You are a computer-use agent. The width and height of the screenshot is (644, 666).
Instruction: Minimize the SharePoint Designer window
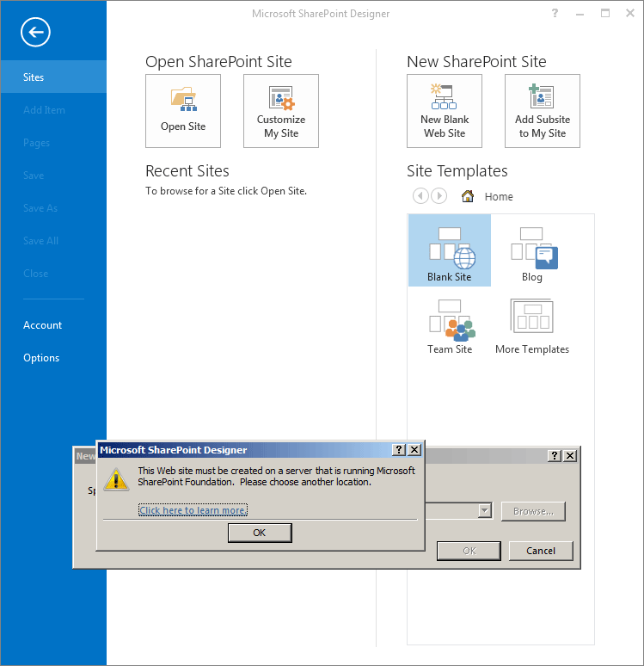(580, 13)
